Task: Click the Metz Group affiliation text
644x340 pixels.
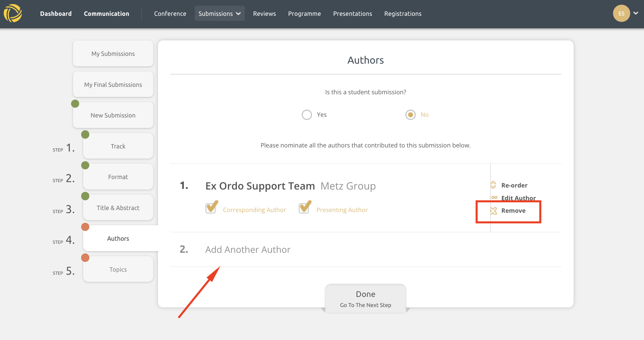Action: pos(348,186)
